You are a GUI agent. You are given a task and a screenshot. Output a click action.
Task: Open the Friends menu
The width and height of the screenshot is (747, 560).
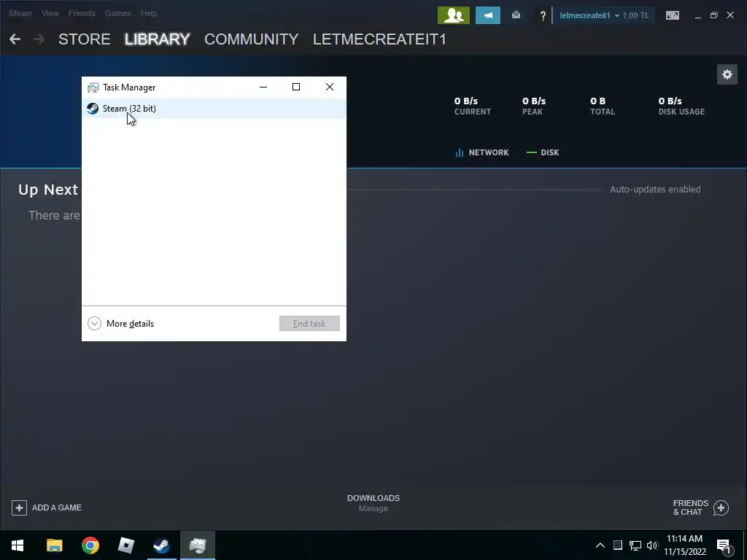coord(82,13)
